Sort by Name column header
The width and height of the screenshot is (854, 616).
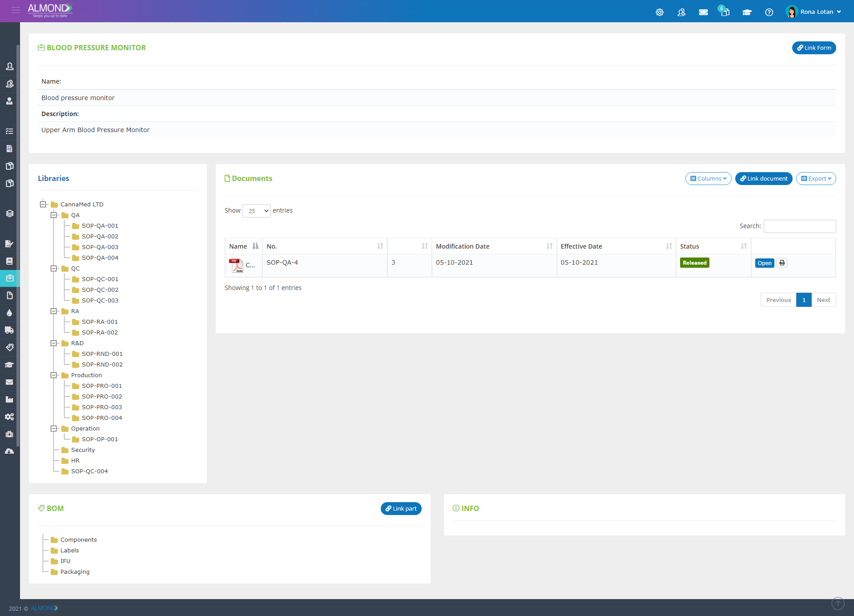243,246
